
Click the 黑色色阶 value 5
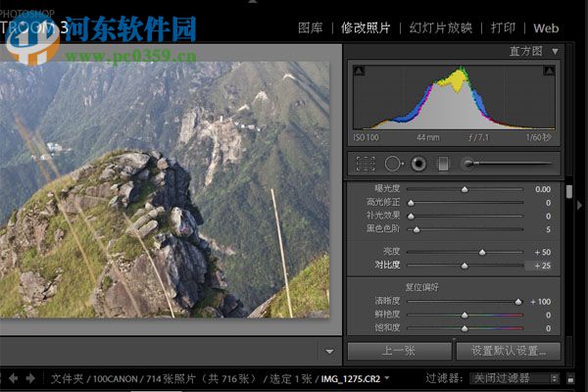(548, 229)
